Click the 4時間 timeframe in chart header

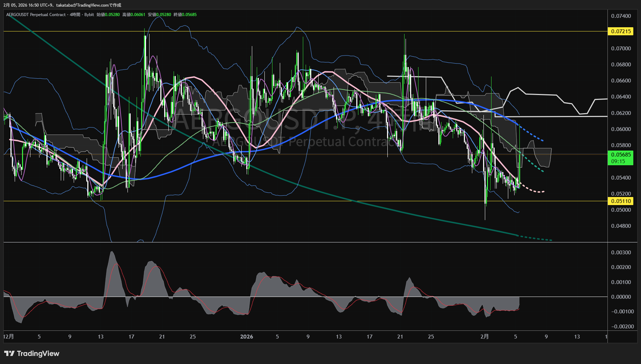coord(75,15)
